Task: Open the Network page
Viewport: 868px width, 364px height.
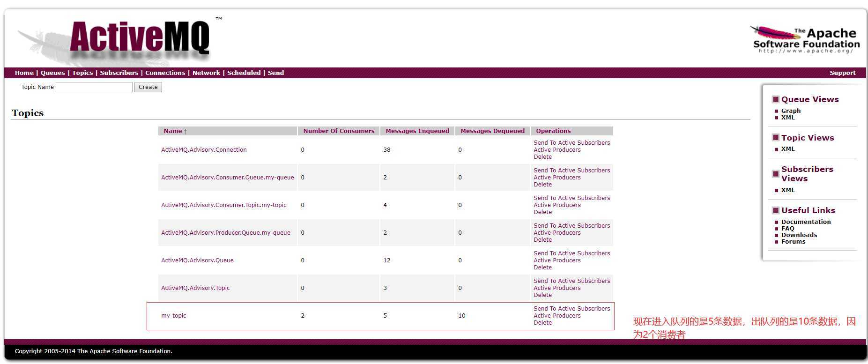Action: (206, 73)
